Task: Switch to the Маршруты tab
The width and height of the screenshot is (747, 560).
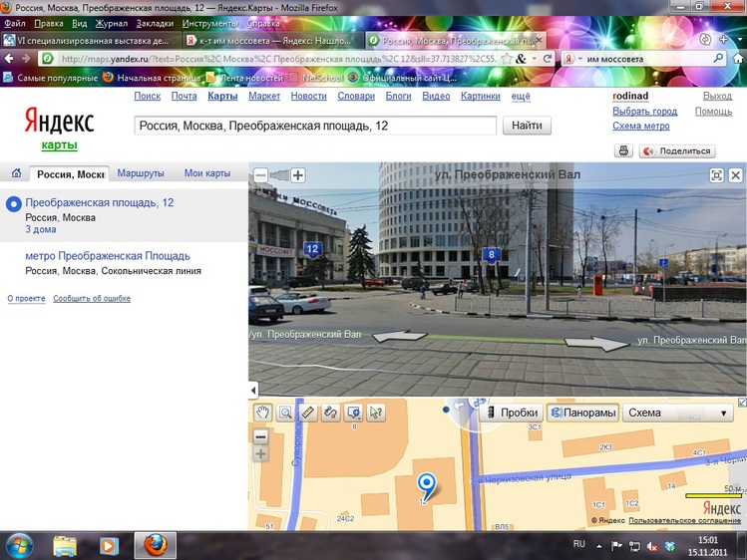Action: click(x=141, y=173)
